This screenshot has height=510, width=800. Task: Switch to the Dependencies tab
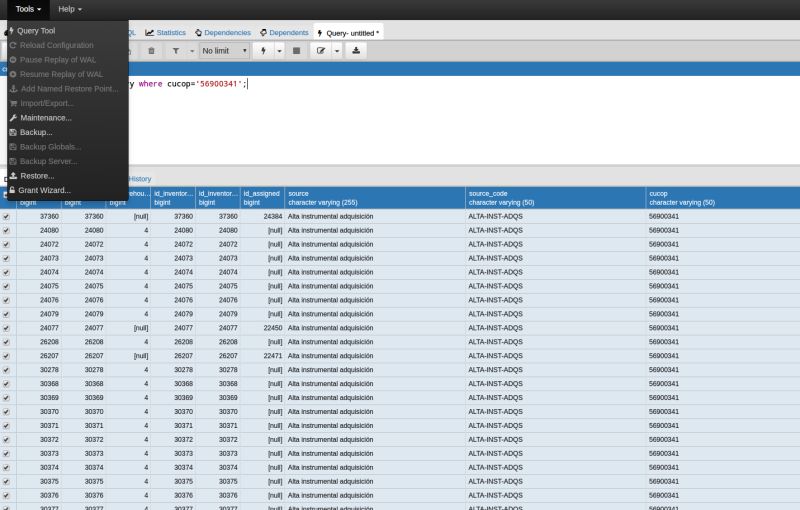point(223,33)
